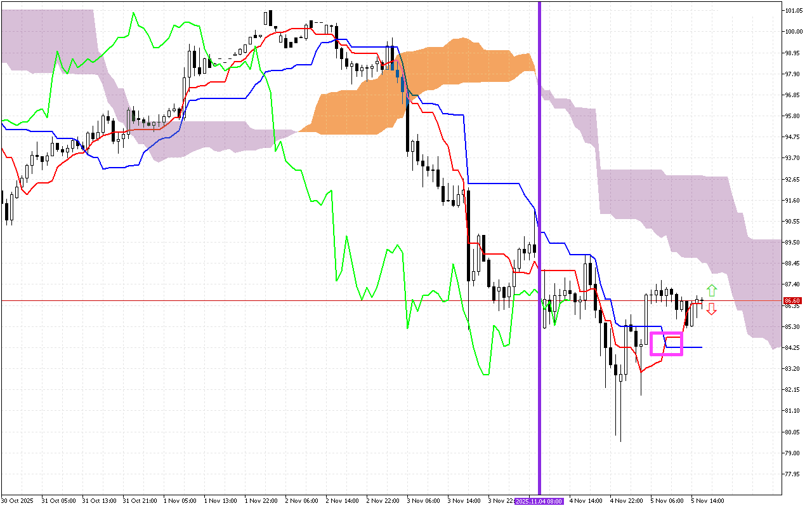This screenshot has height=508, width=812.
Task: Click the 2 Nov 14:00 time label
Action: [x=341, y=501]
